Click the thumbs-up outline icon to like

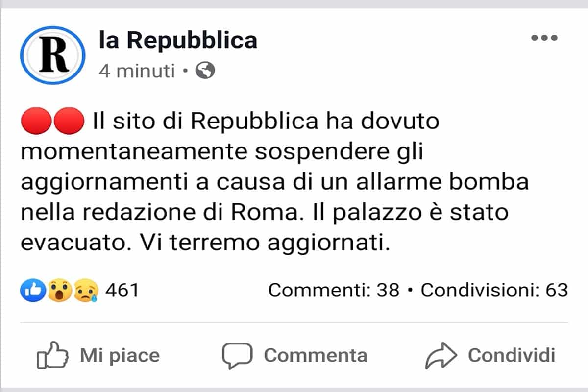click(52, 355)
